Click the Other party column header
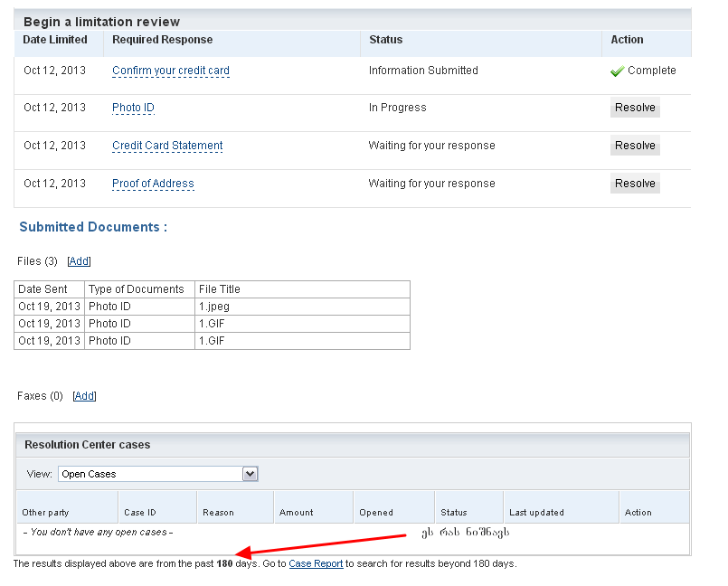 tap(45, 512)
